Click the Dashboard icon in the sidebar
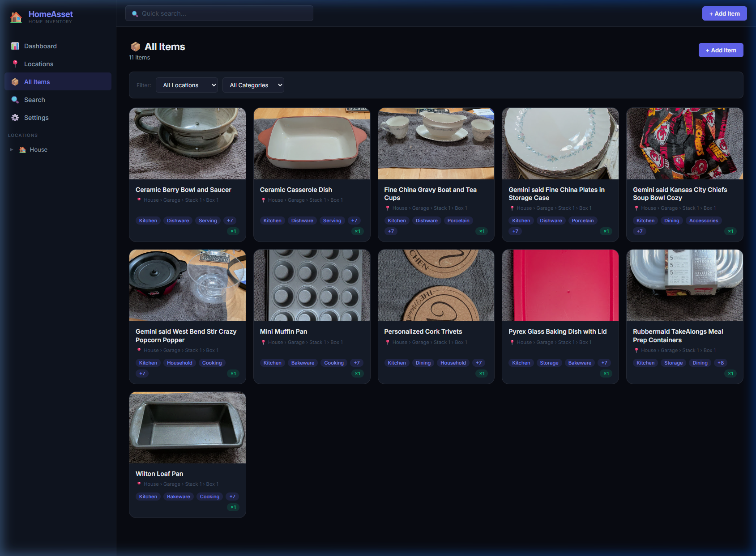 [x=15, y=46]
